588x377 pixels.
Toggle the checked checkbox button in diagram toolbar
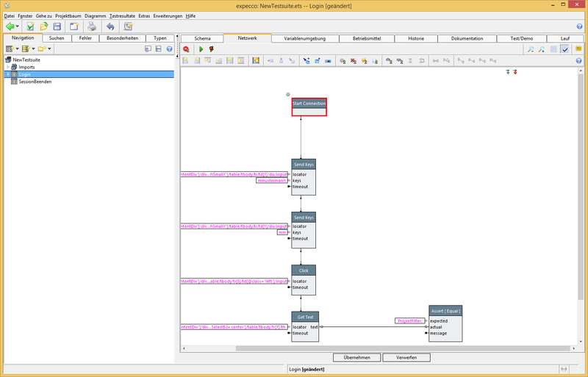coord(564,49)
